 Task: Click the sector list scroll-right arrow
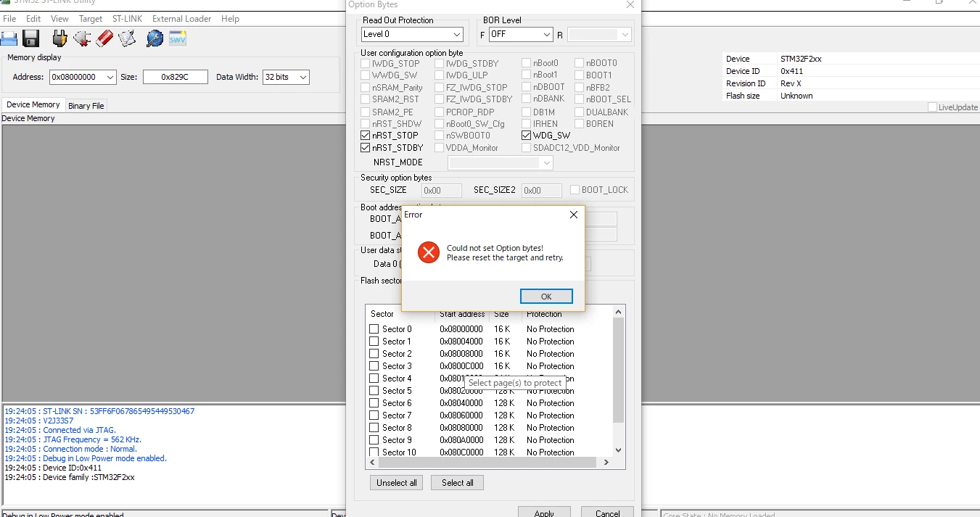click(x=606, y=462)
